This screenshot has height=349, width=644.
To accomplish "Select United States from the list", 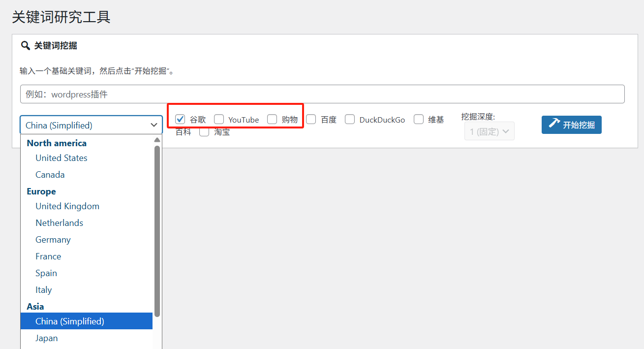I will click(x=61, y=158).
